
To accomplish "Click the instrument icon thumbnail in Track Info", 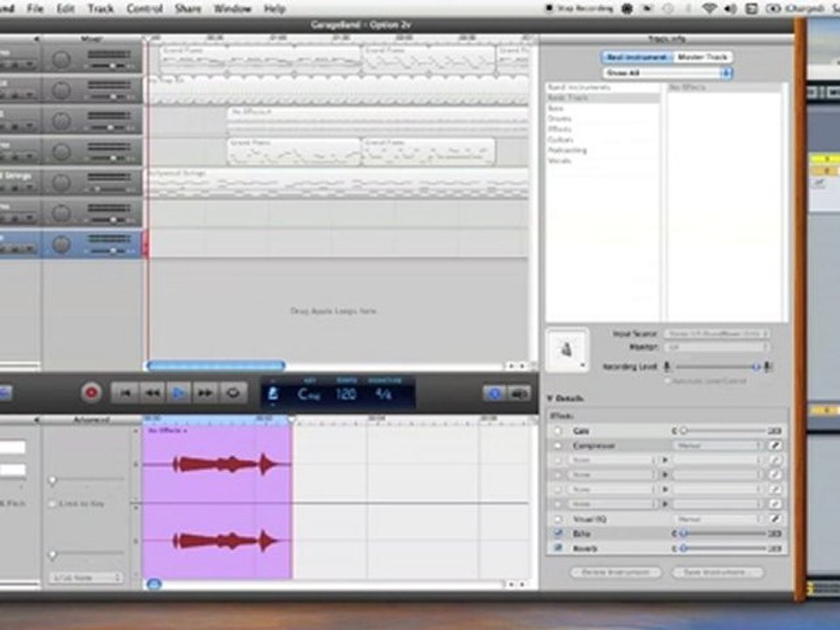I will (x=567, y=350).
